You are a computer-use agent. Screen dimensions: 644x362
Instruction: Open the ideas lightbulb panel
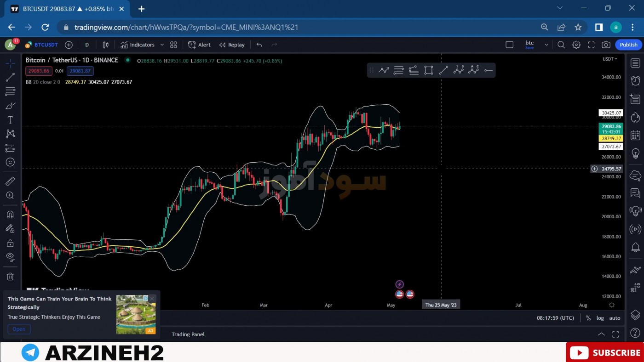click(635, 154)
